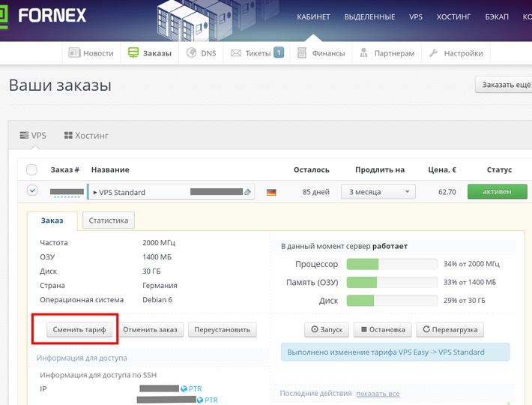Open Настройки section
The image size is (532, 405).
tap(456, 53)
